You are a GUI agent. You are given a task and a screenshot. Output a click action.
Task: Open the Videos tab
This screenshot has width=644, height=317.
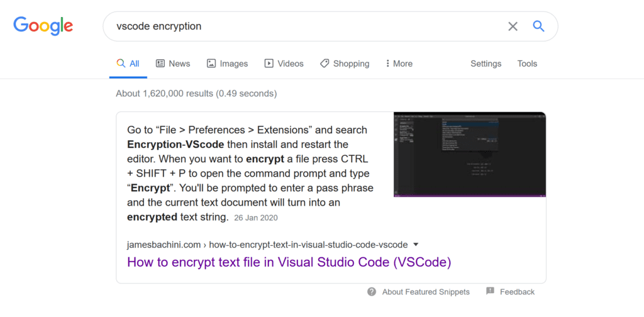(x=284, y=64)
